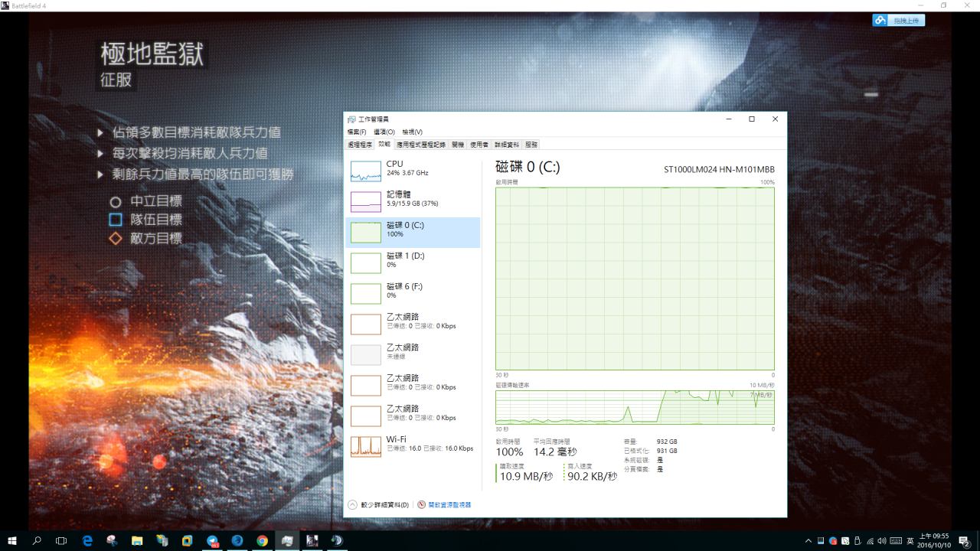
Task: Open Task View on the taskbar
Action: (x=61, y=540)
